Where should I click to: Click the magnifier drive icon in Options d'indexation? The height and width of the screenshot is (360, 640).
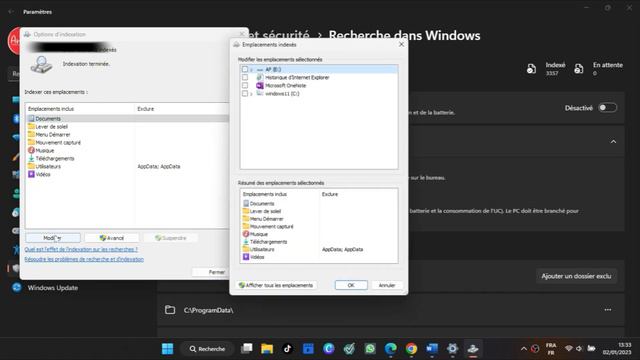41,65
